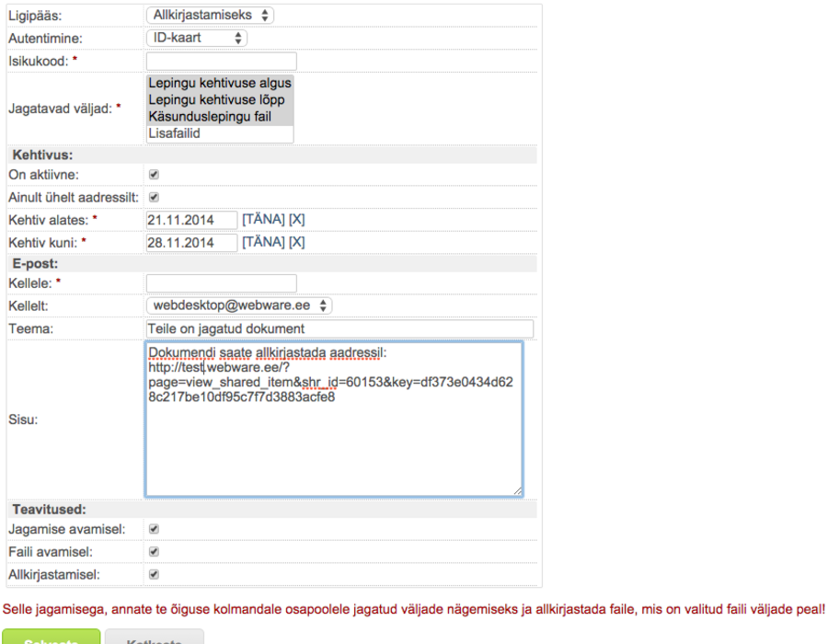Clear Kehtiv kuni date with X
Viewport: 828px width, 644px height.
point(297,242)
